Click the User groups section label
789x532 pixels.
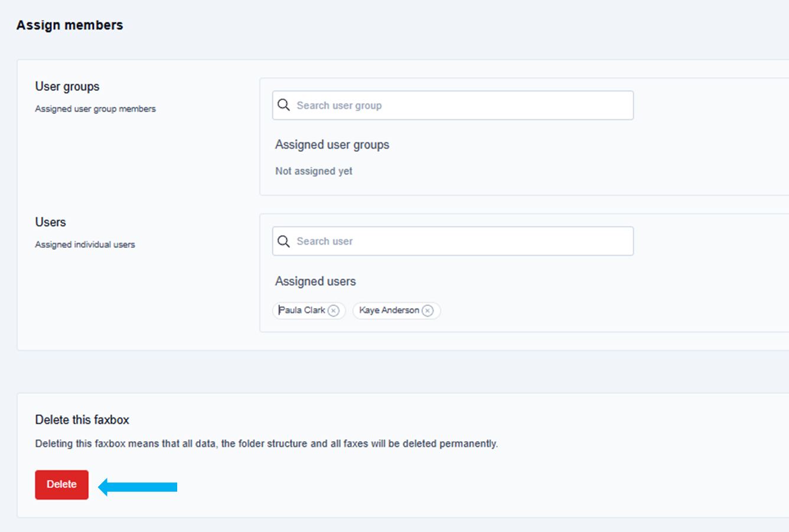click(67, 87)
